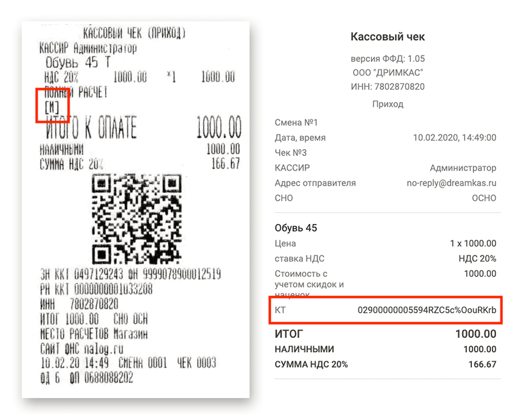Click the QR code on the paper receipt
The height and width of the screenshot is (414, 532).
[137, 219]
